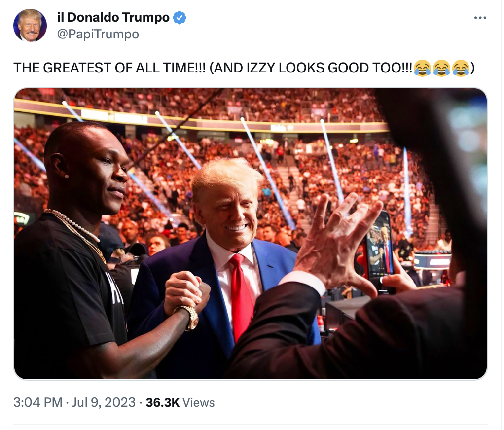Click the blue verified checkmark badge

180,18
